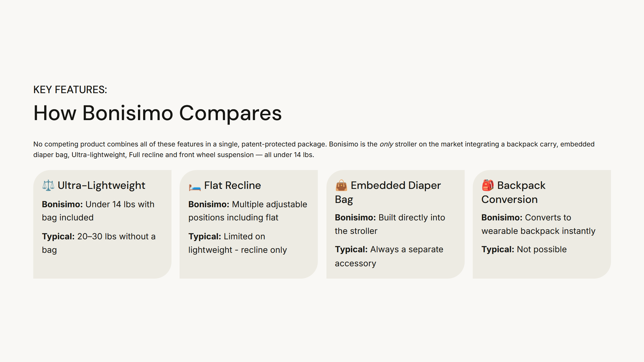Click the red backpack icon
644x362 pixels.
tap(488, 185)
